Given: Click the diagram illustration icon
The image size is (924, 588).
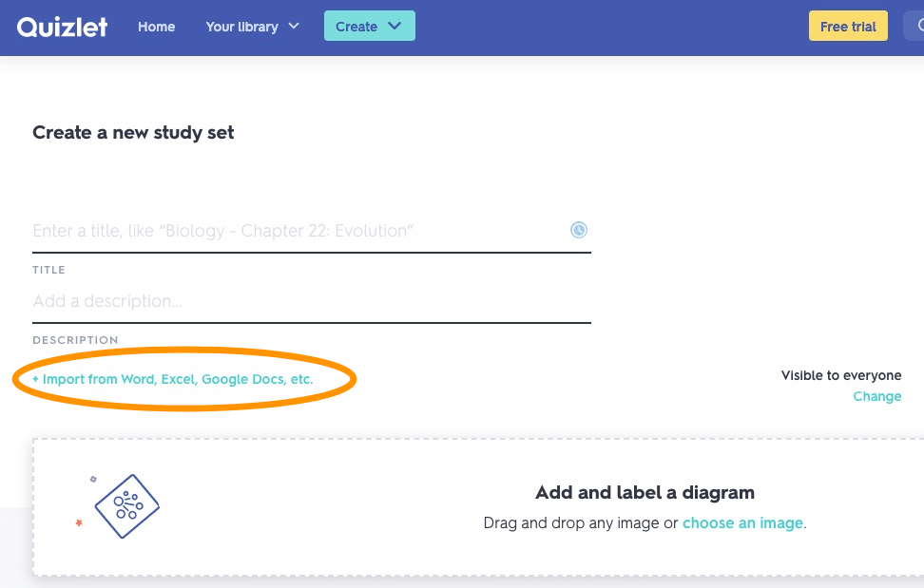Looking at the screenshot, I should point(127,506).
